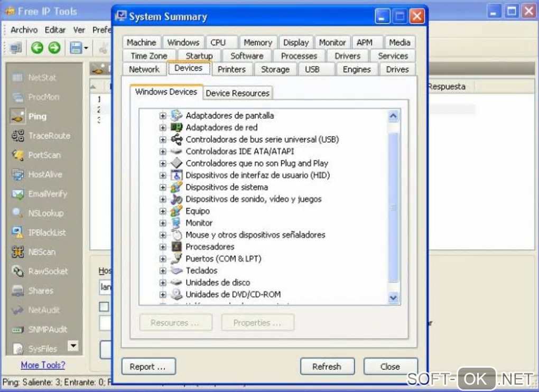Expand Puertos (COM & LPT) node
The height and width of the screenshot is (392, 539).
click(x=163, y=259)
